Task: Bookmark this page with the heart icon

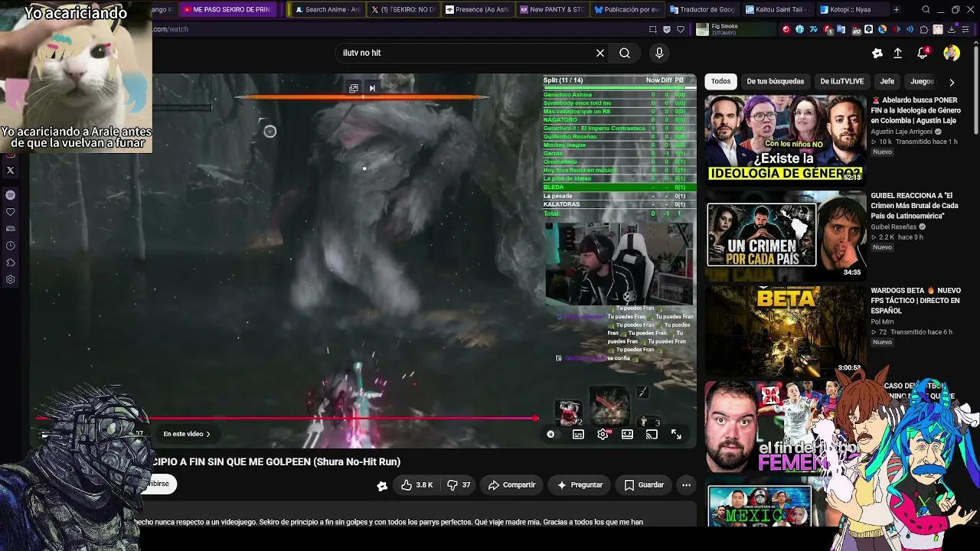Action: [681, 29]
